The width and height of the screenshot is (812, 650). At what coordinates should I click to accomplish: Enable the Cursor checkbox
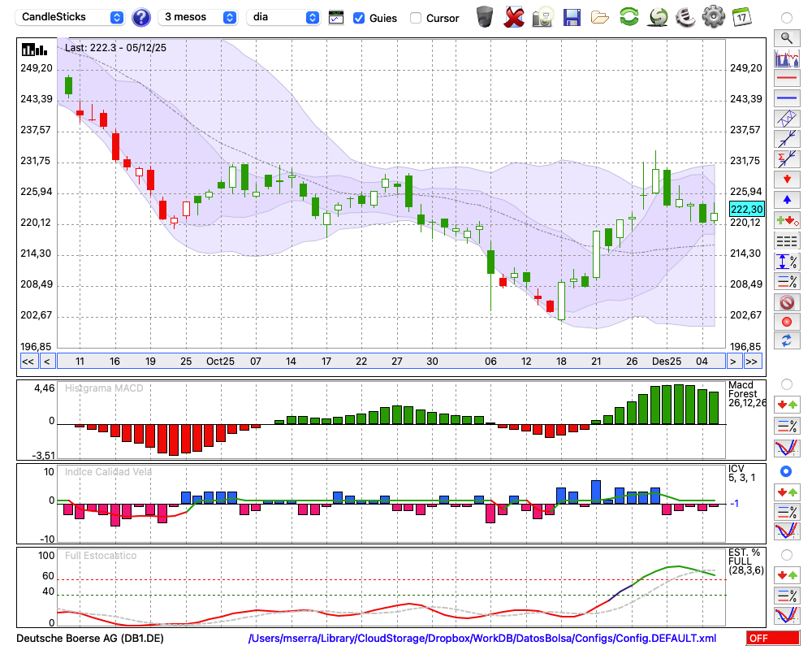(416, 18)
